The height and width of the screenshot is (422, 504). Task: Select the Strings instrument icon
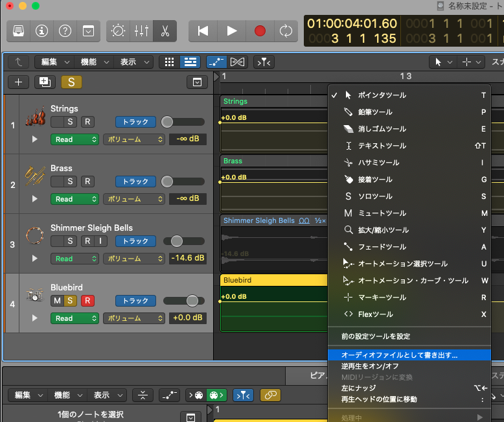pyautogui.click(x=35, y=116)
